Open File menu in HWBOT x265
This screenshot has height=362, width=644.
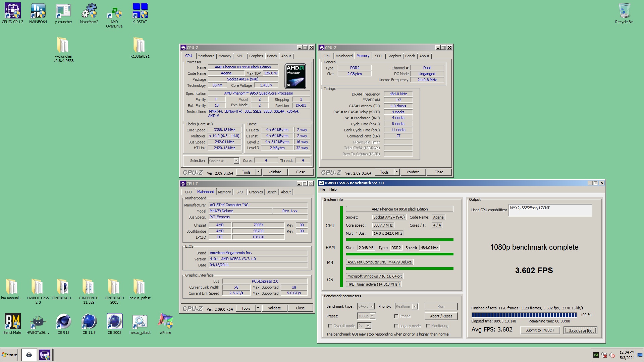(322, 189)
